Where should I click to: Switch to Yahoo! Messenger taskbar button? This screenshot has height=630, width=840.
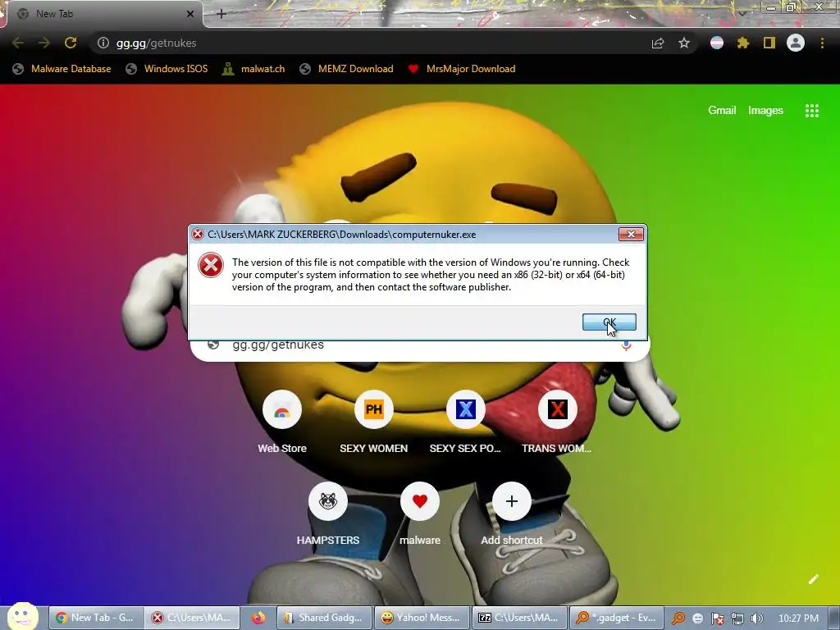422,618
